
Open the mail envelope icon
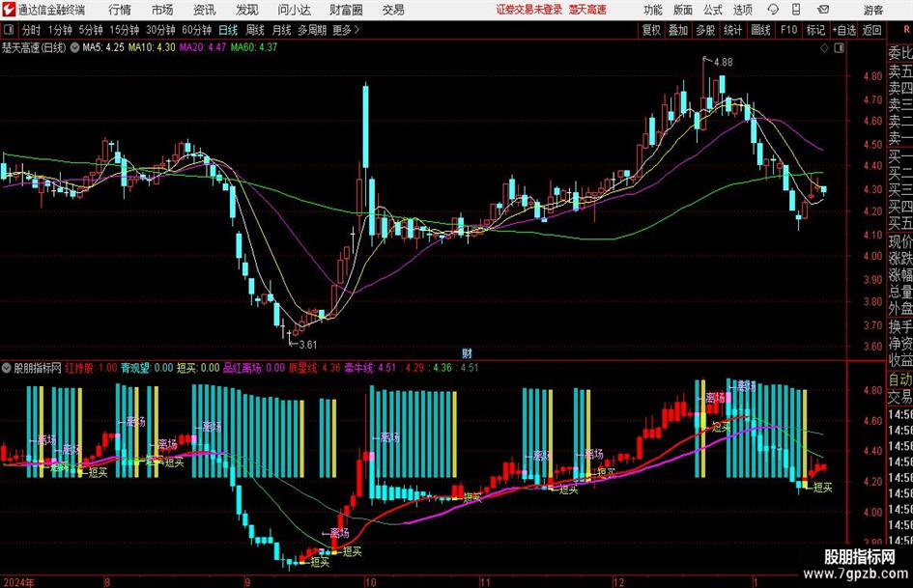pyautogui.click(x=823, y=10)
